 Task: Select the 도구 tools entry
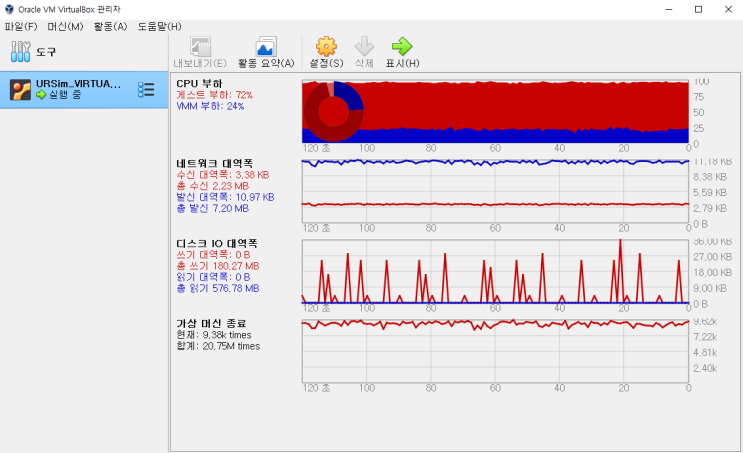pyautogui.click(x=84, y=51)
